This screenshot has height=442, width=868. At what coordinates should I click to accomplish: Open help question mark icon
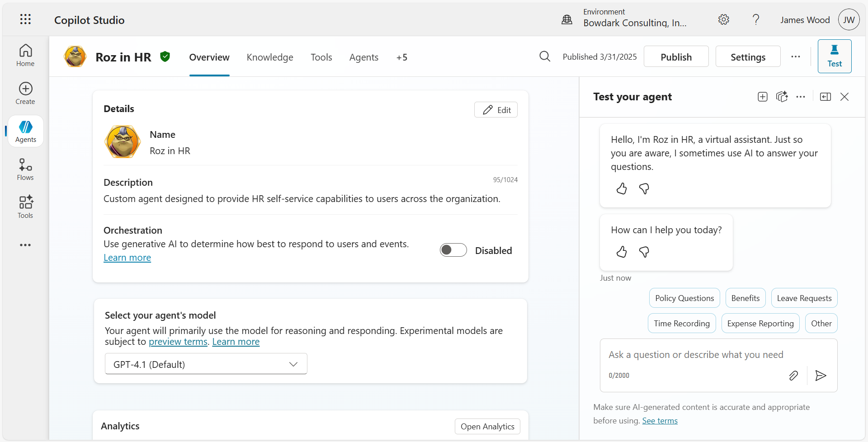(756, 19)
